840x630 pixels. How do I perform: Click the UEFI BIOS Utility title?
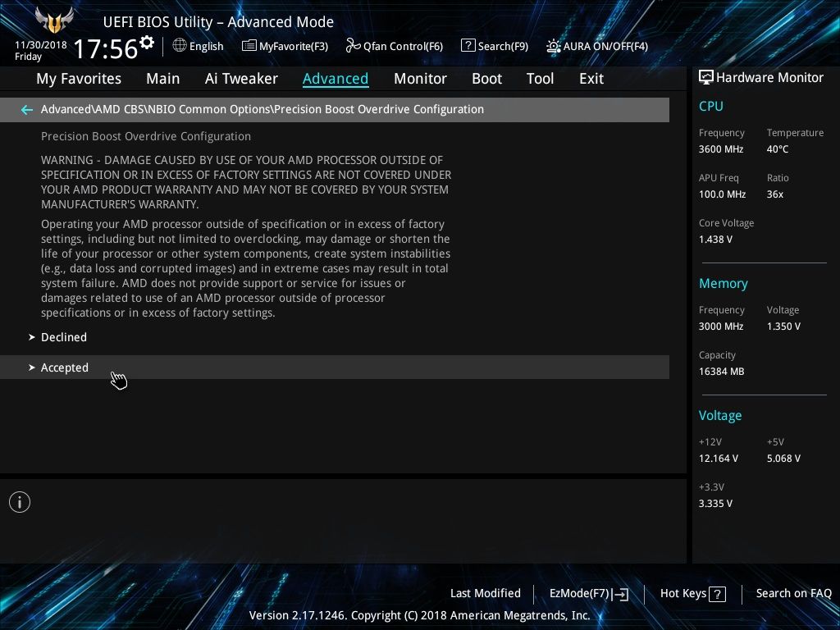pos(218,22)
